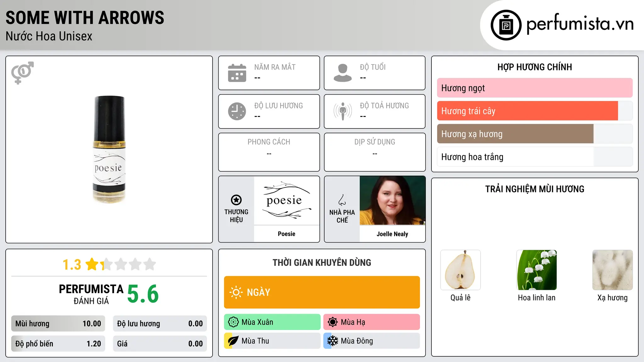Click the Thời gian khuyên dùng heading
Viewport: 644px width, 362px height.
point(322,263)
